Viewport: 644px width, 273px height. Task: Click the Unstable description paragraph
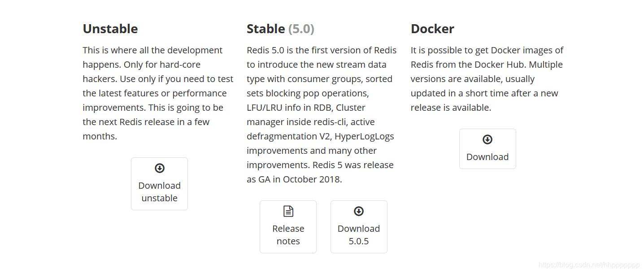(158, 93)
